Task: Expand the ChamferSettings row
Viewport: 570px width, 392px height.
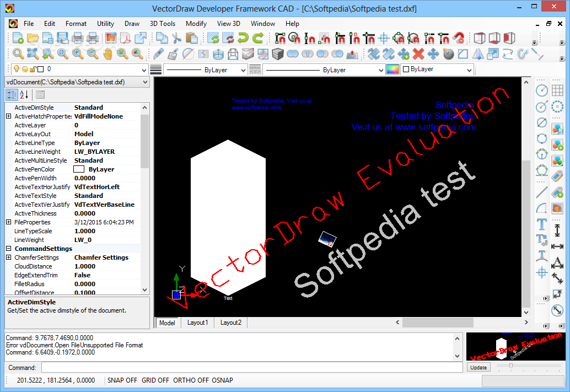Action: pyautogui.click(x=9, y=257)
